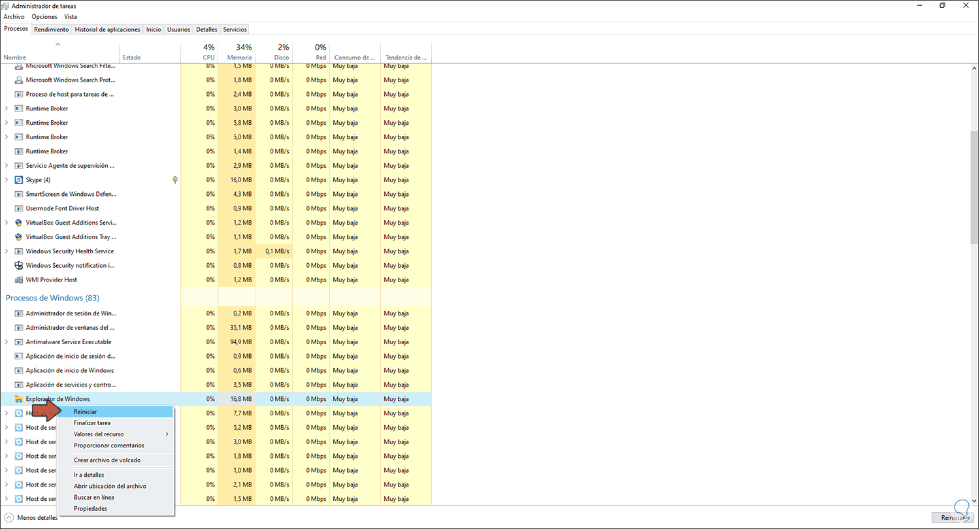Choose Ir a detalles in the context menu

coord(115,475)
